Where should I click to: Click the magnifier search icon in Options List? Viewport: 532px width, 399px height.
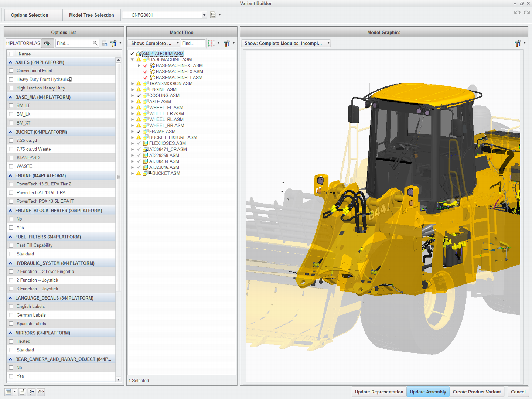(95, 43)
